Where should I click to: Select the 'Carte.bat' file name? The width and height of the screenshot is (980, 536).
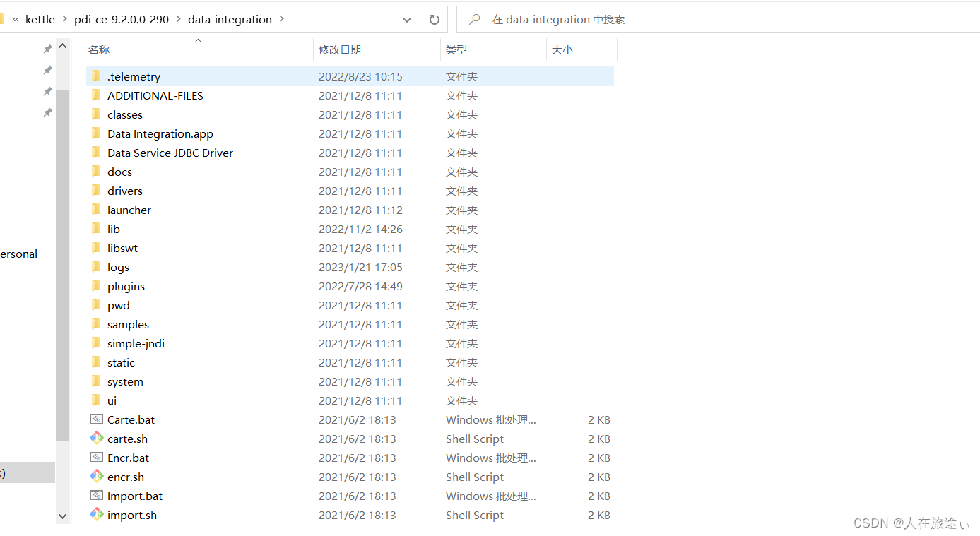(x=131, y=419)
